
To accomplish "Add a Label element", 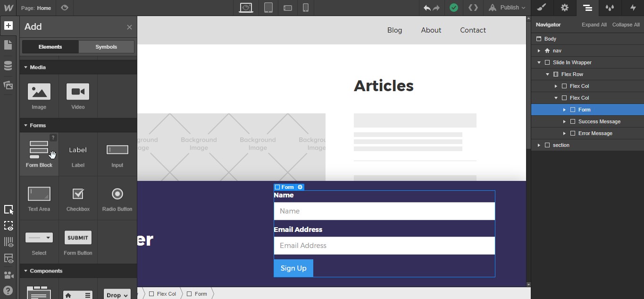I will [x=78, y=154].
